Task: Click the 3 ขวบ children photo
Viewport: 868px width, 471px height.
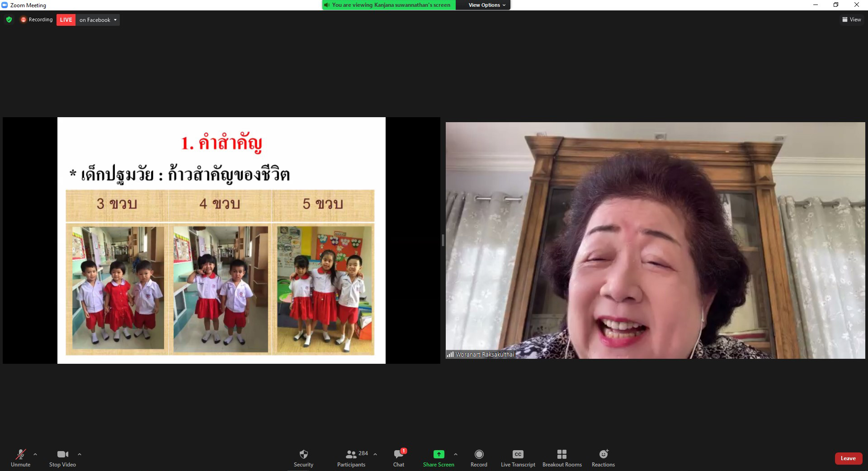Action: [x=118, y=288]
